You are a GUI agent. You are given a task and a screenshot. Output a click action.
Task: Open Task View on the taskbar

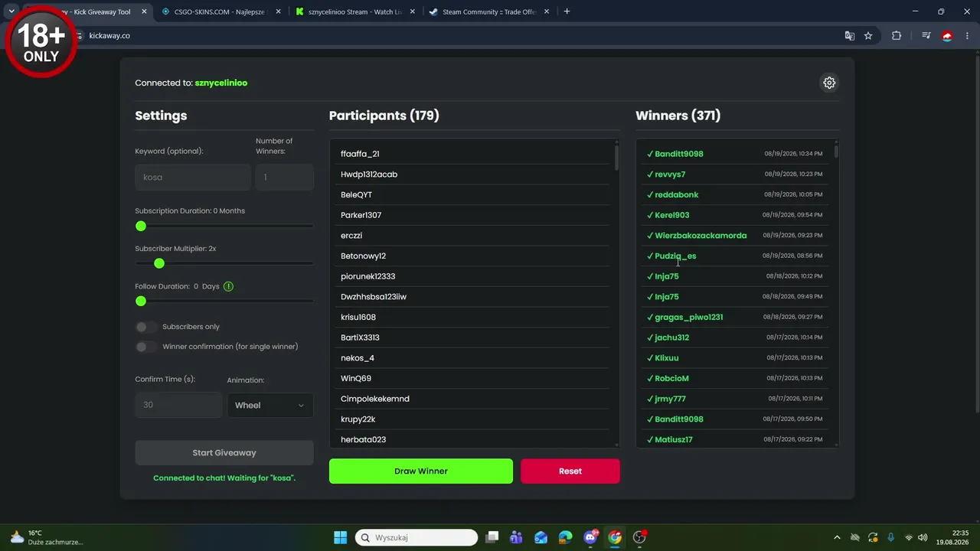coord(492,537)
